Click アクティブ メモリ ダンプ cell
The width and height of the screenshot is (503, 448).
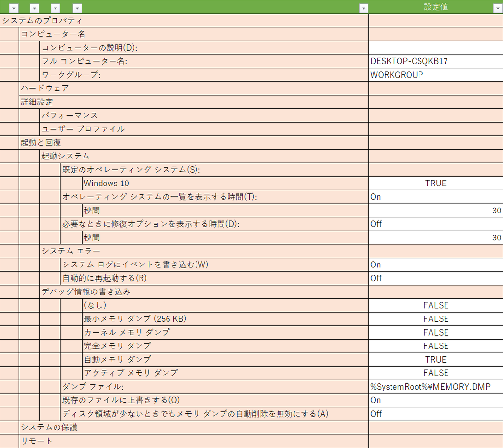(225, 373)
